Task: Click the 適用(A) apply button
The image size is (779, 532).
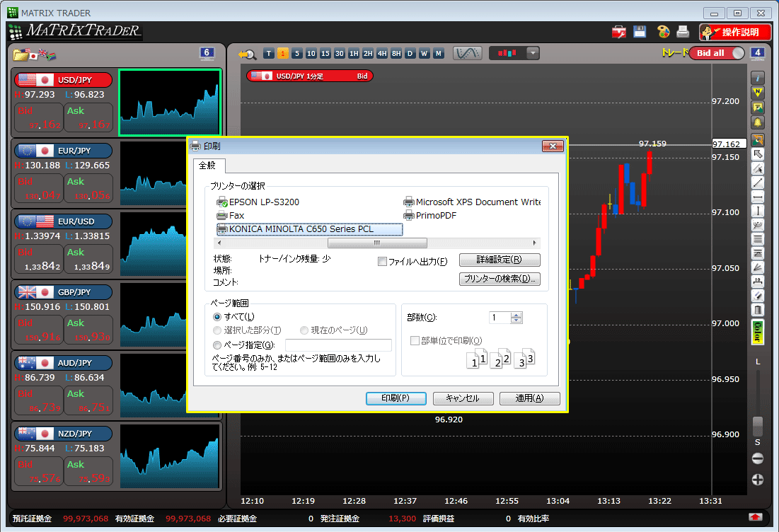Action: [x=530, y=398]
